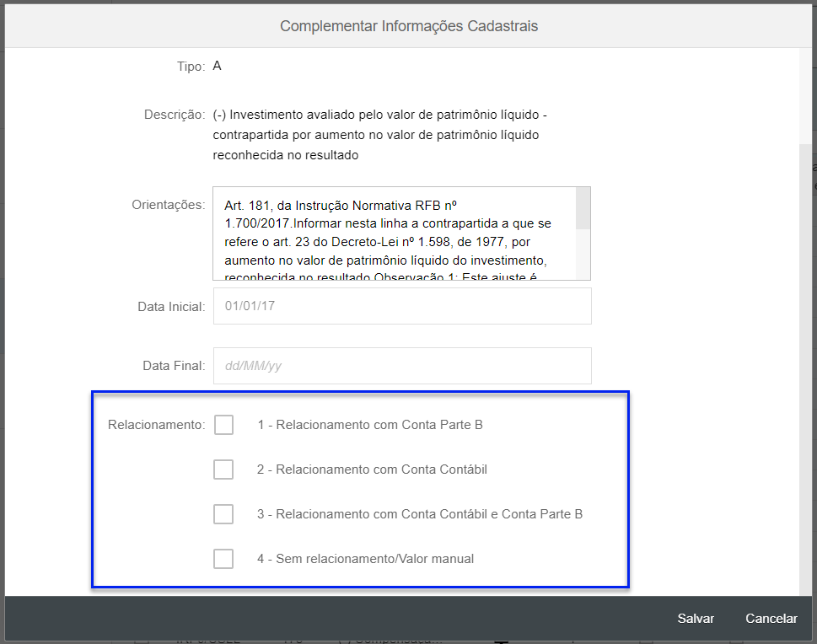This screenshot has width=817, height=644.
Task: Check '1 - Relacionamento com Conta Parte B'
Action: (223, 425)
